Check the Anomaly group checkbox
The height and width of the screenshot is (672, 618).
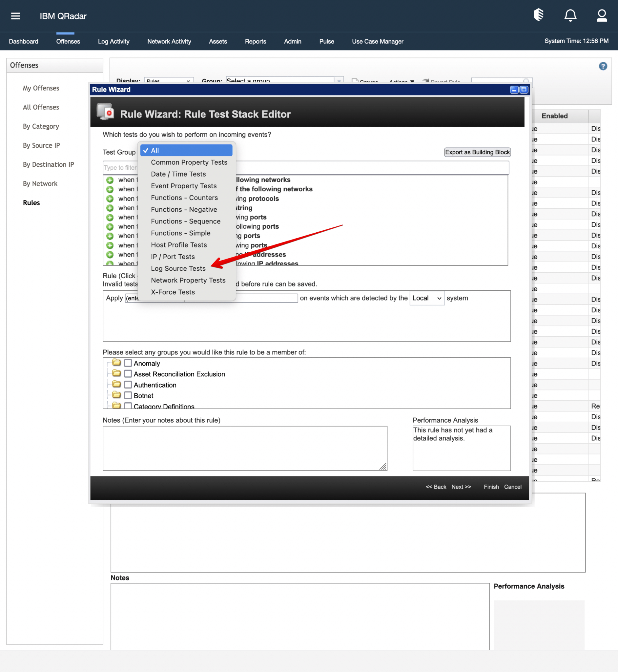pyautogui.click(x=128, y=363)
